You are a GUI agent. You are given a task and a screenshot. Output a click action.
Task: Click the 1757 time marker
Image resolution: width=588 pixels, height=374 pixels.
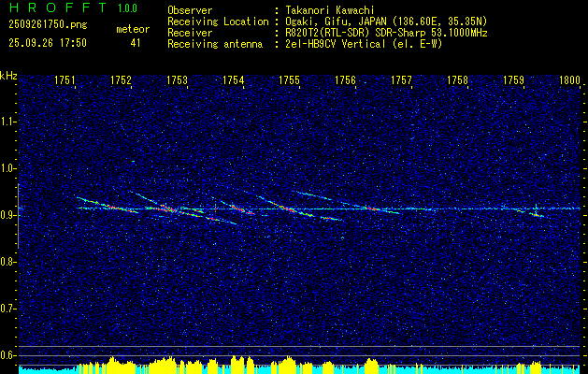coord(402,79)
